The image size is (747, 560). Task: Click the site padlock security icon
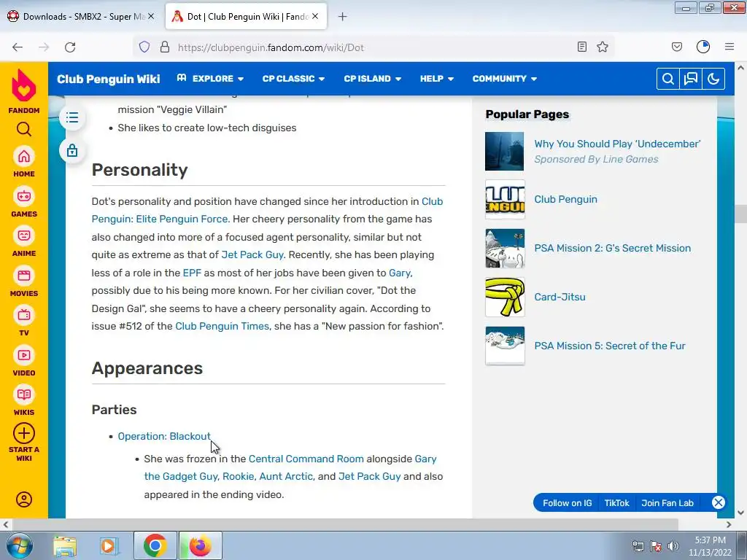[165, 47]
